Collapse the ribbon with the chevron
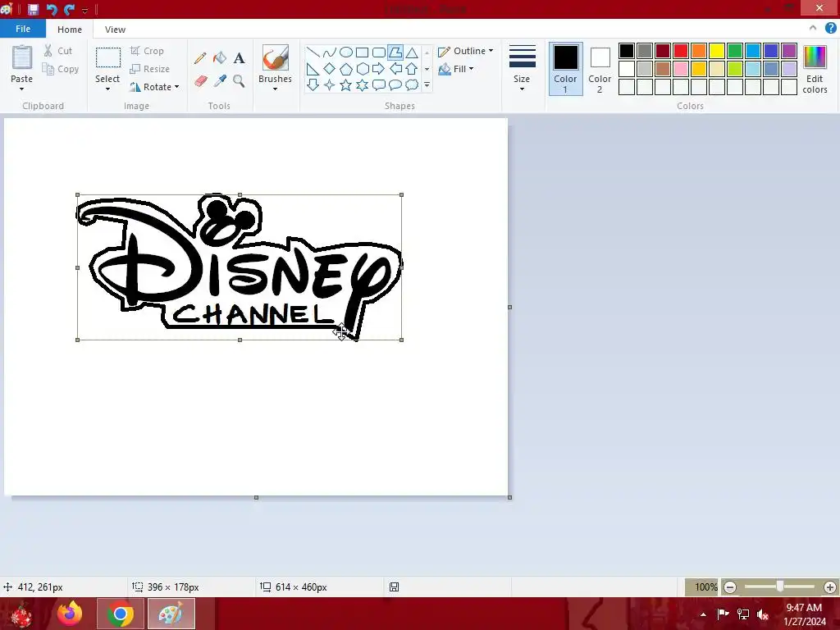The image size is (840, 630). pyautogui.click(x=813, y=28)
